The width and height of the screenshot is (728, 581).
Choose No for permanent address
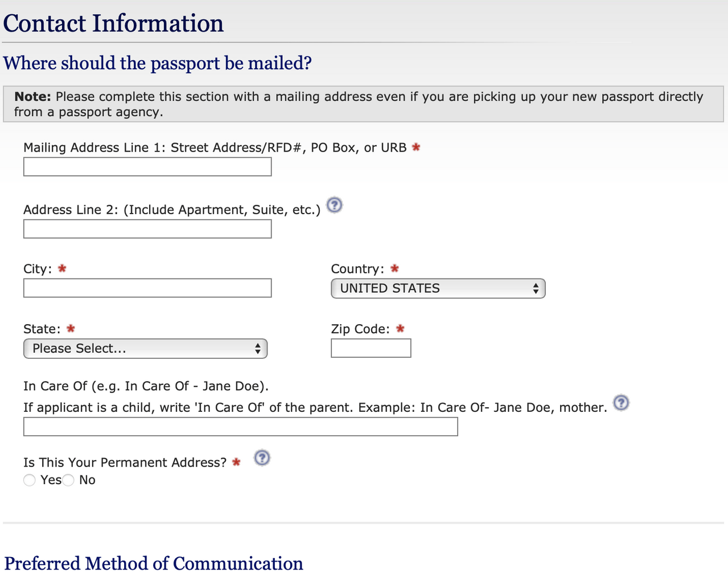[x=68, y=480]
